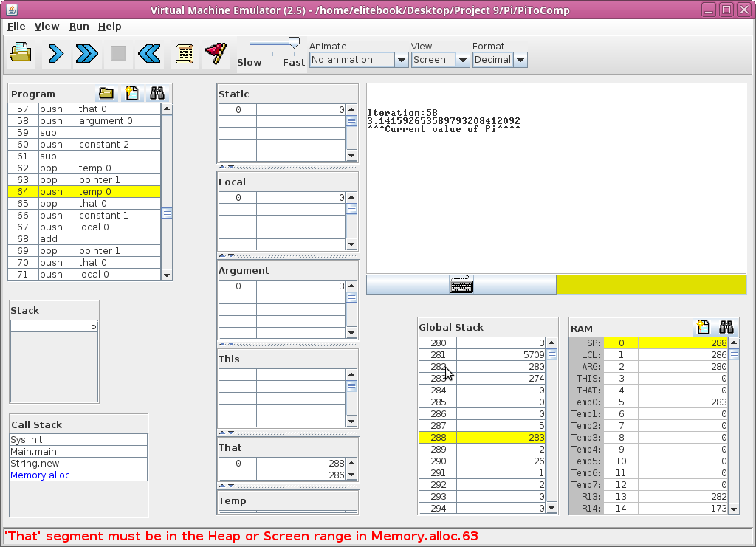The image size is (756, 547).
Task: Click the Stop square icon
Action: click(118, 54)
